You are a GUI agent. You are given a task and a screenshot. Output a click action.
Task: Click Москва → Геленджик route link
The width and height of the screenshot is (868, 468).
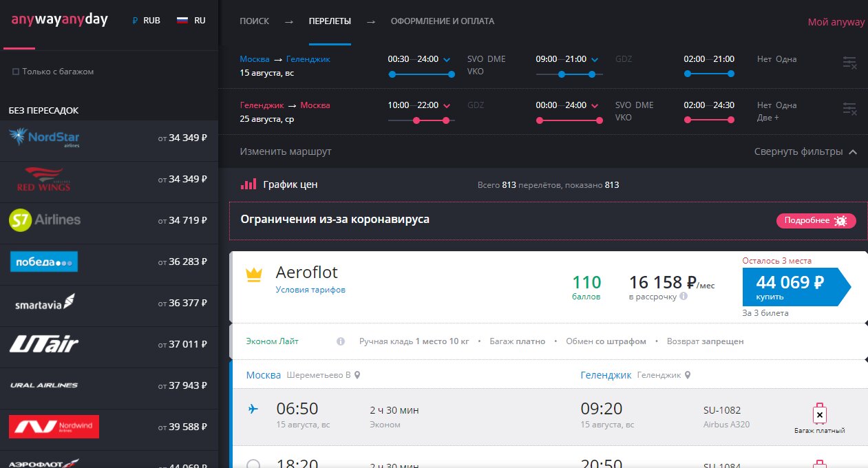coord(285,59)
